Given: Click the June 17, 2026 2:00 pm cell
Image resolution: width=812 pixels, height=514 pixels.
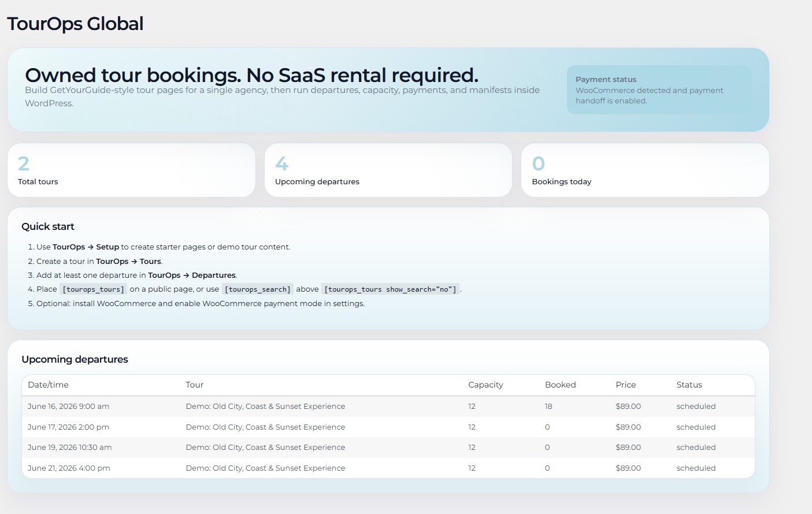Looking at the screenshot, I should click(68, 427).
